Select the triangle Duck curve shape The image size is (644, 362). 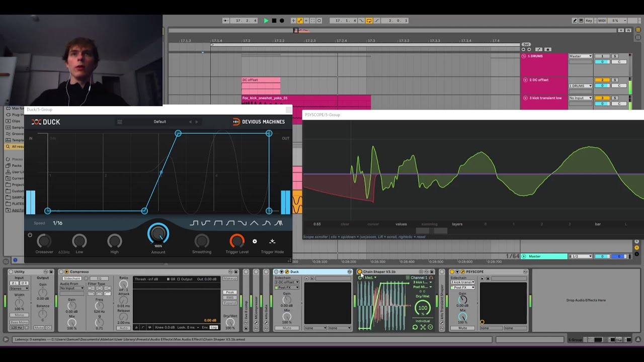click(254, 223)
